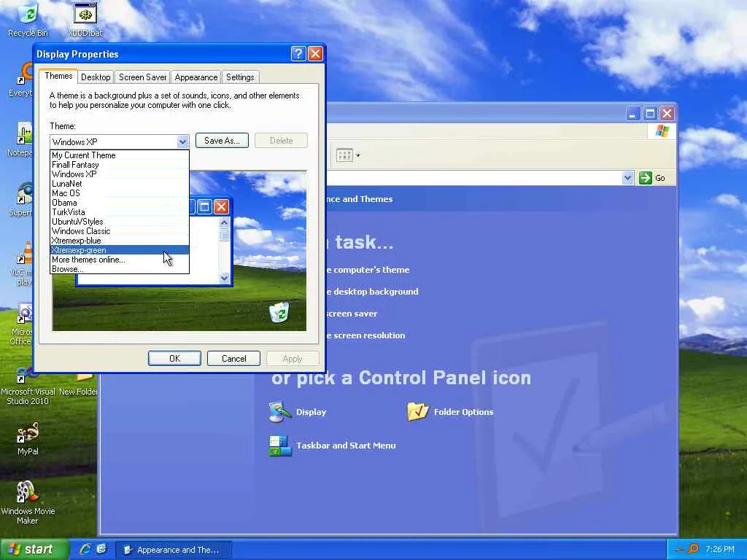Switch to the Themes tab
This screenshot has width=747, height=560.
(x=58, y=76)
